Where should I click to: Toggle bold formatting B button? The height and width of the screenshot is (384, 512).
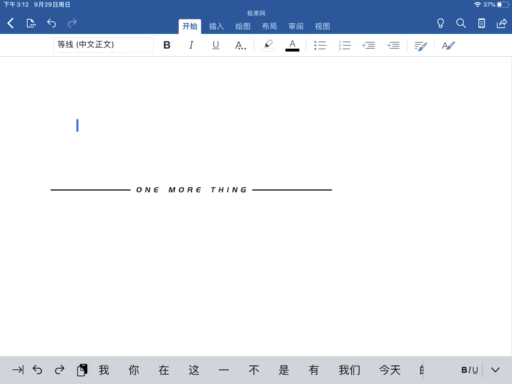pyautogui.click(x=167, y=45)
